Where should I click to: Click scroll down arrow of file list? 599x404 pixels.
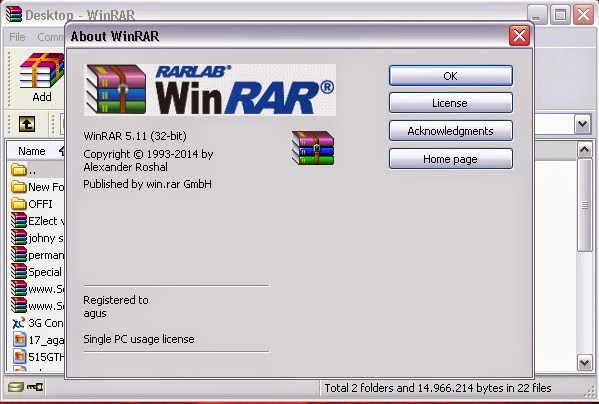tap(584, 362)
